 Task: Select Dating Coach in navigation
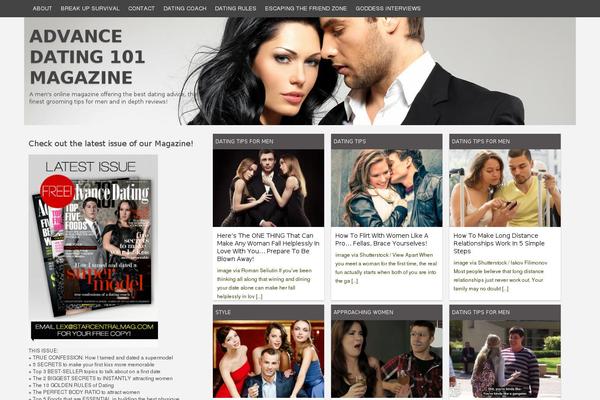pos(185,8)
